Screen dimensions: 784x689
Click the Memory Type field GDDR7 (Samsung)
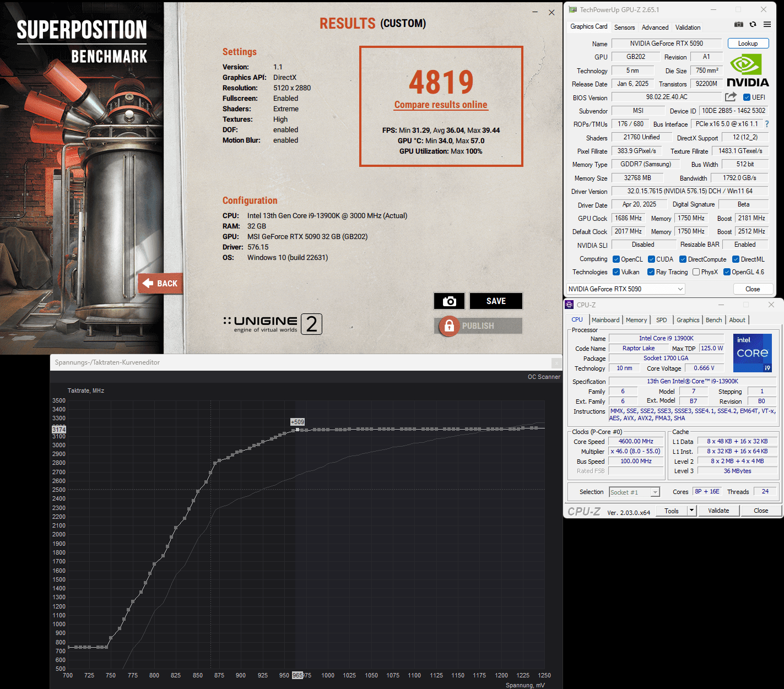[x=645, y=164]
